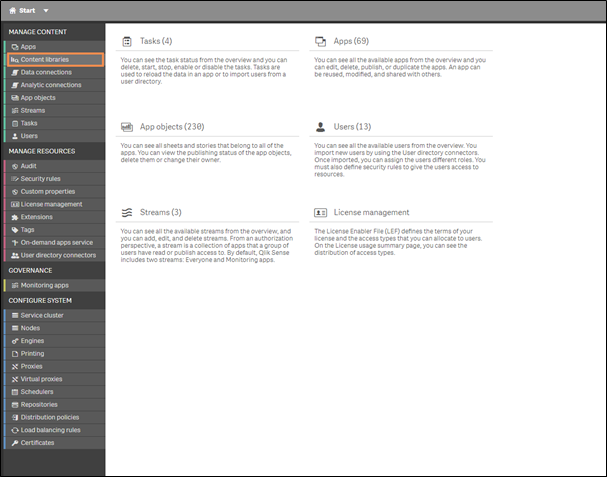Image resolution: width=607 pixels, height=477 pixels.
Task: Open Schedulers sidebar entry
Action: pos(55,392)
